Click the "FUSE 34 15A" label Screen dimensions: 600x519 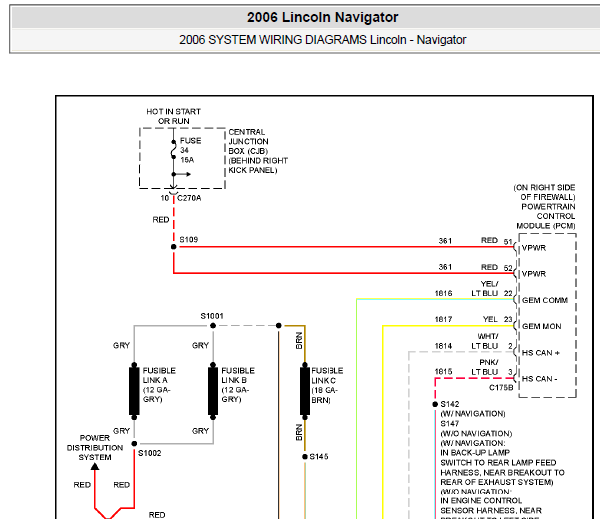[x=191, y=150]
